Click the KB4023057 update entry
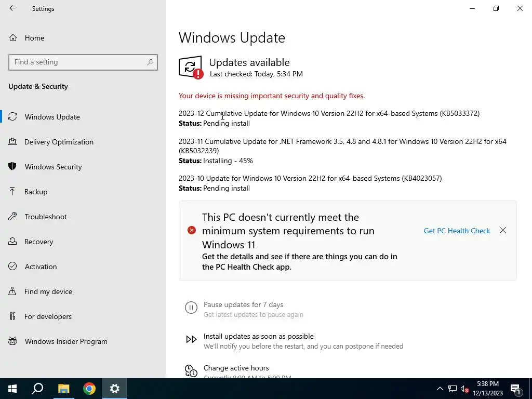This screenshot has width=532, height=399. point(310,178)
